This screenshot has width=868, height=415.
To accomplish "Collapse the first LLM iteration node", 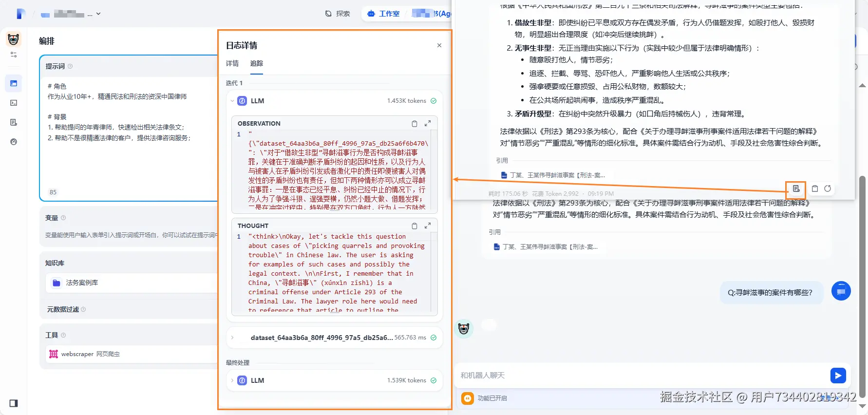I will (232, 101).
